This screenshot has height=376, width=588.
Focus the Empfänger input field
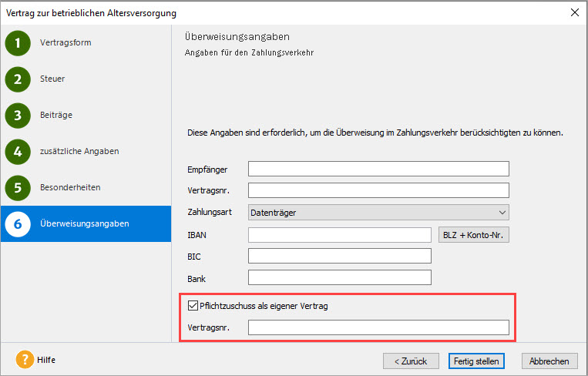(x=378, y=169)
